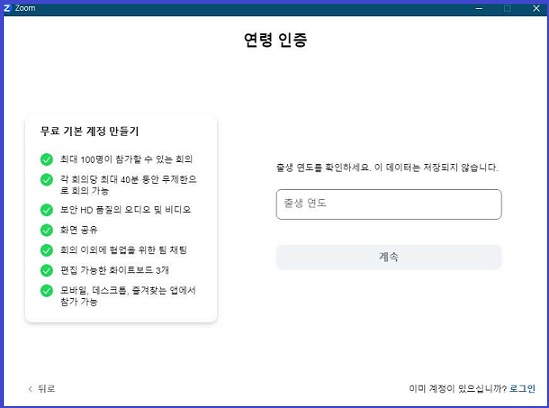Click the green check next to 최대 100명 회의
Viewport: 549px width, 408px height.
[47, 159]
